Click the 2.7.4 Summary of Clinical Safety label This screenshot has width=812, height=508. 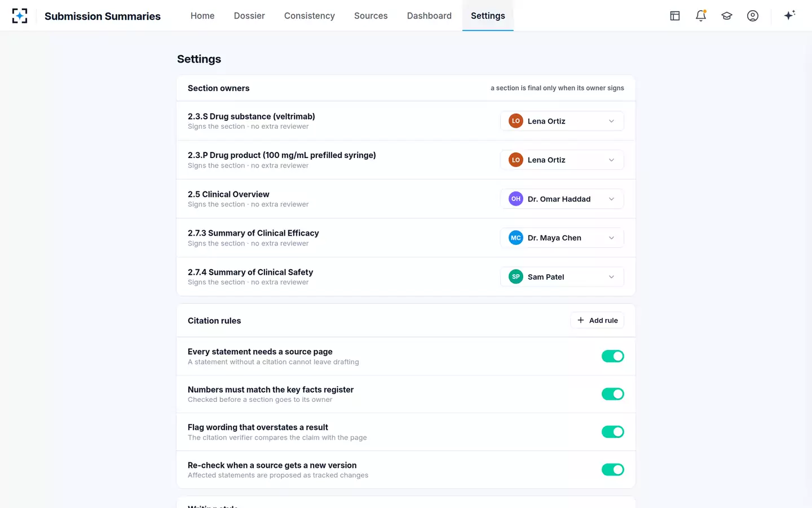(x=250, y=272)
